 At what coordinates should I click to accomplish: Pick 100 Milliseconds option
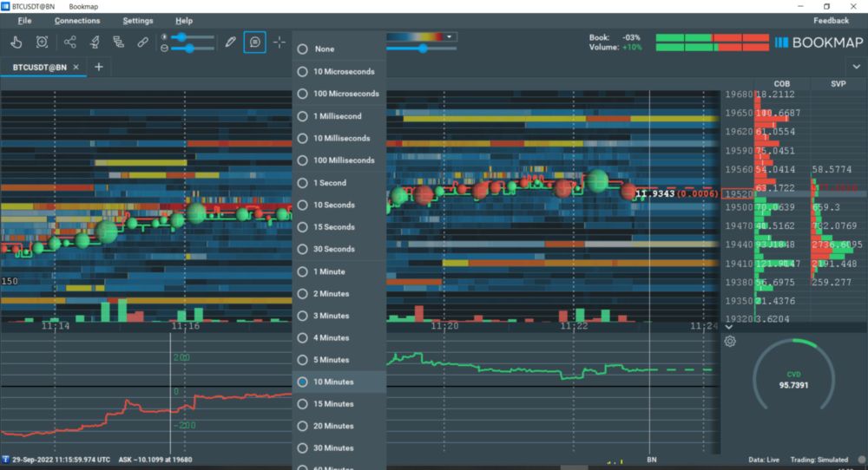tap(339, 160)
